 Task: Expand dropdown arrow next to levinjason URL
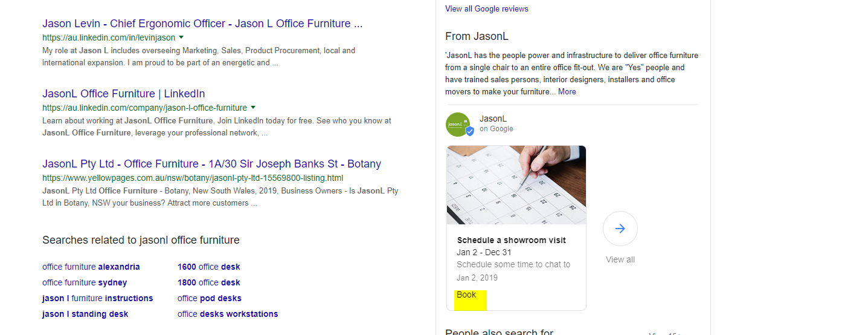click(x=181, y=37)
